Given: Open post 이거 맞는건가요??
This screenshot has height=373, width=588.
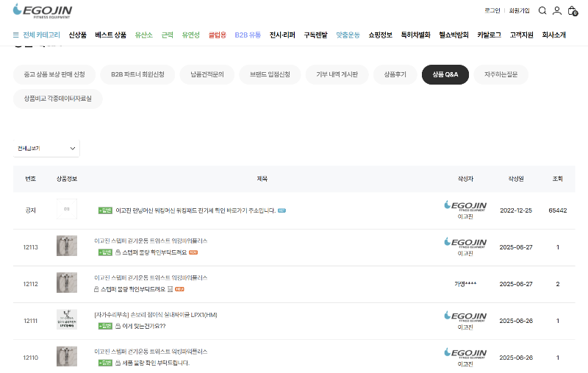Looking at the screenshot, I should click(144, 326).
